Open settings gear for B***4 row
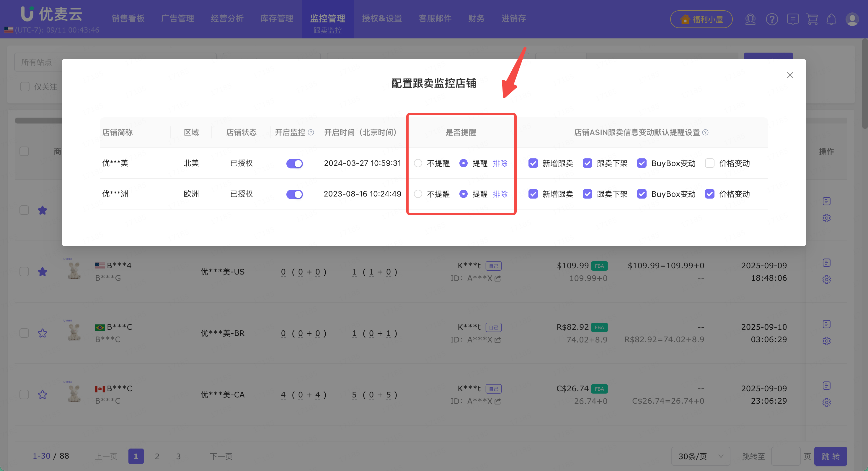The width and height of the screenshot is (868, 471). click(x=826, y=280)
